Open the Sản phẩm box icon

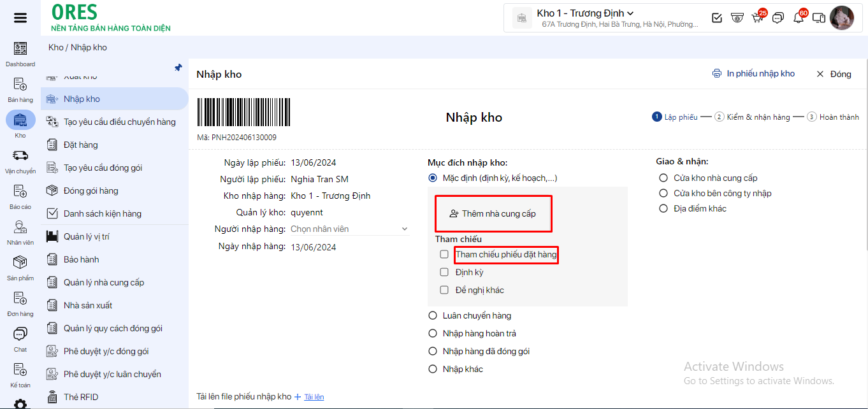click(20, 263)
